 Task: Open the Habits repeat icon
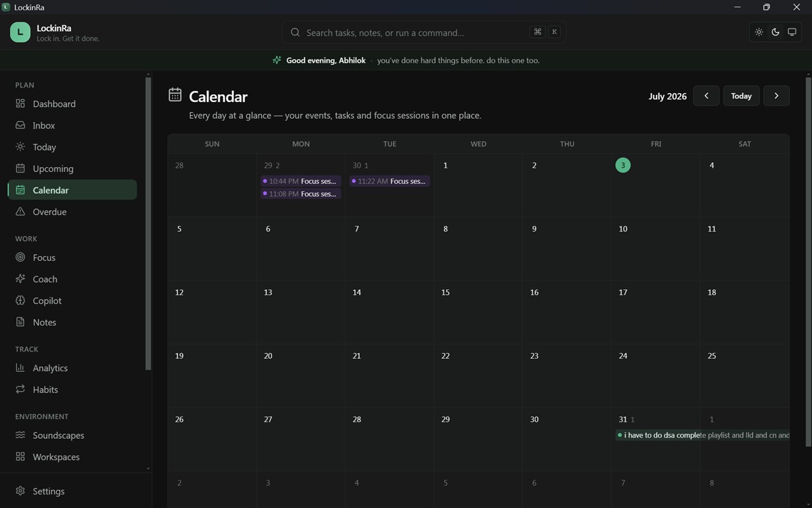[21, 389]
